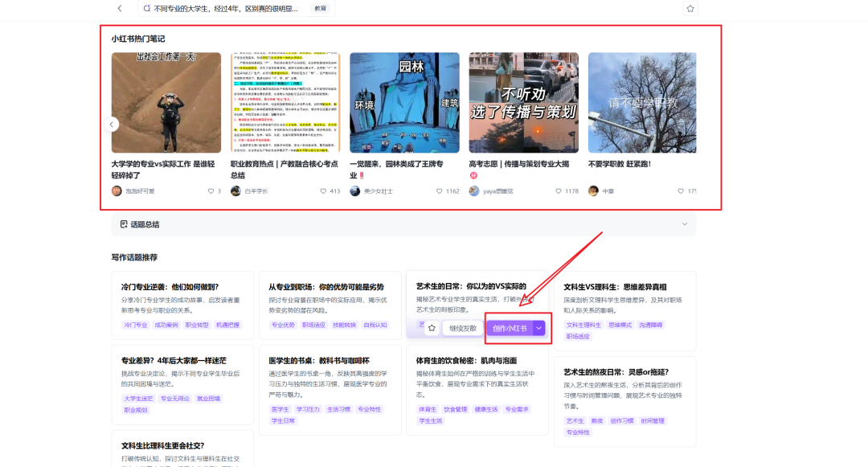Click the 学习压力 tag

[308, 409]
